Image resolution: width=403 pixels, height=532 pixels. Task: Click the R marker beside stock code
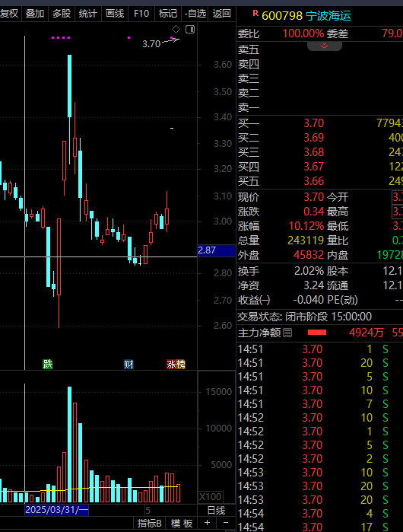point(255,13)
